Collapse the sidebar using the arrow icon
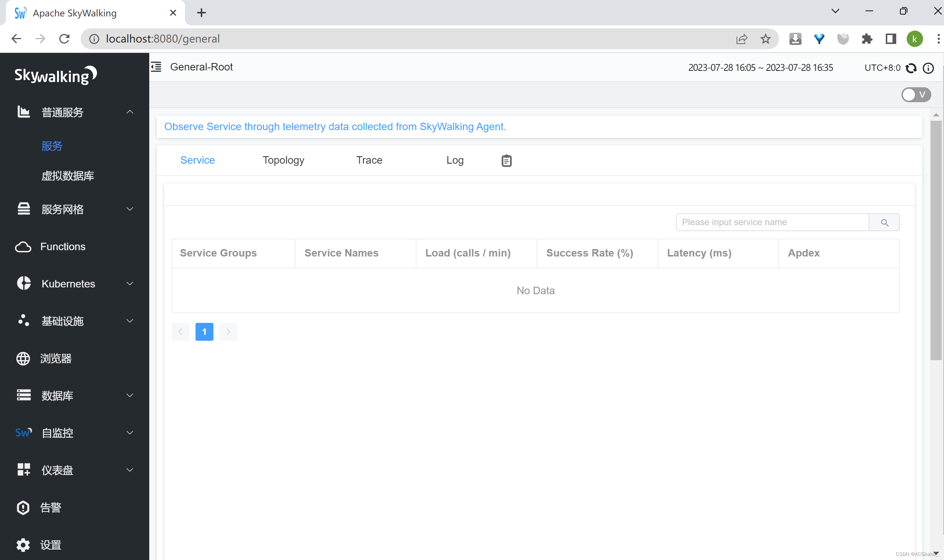The image size is (944, 560). pos(155,67)
